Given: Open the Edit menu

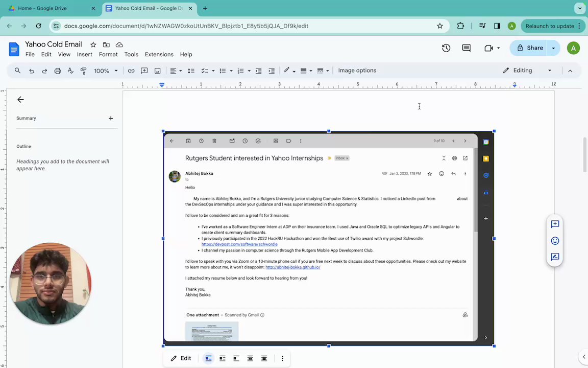Looking at the screenshot, I should 46,55.
